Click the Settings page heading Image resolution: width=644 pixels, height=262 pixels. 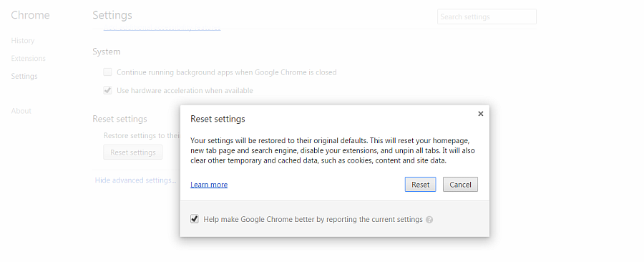click(x=112, y=15)
